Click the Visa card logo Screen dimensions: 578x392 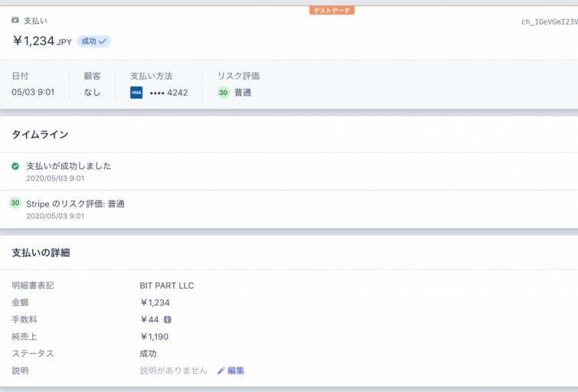coord(136,93)
